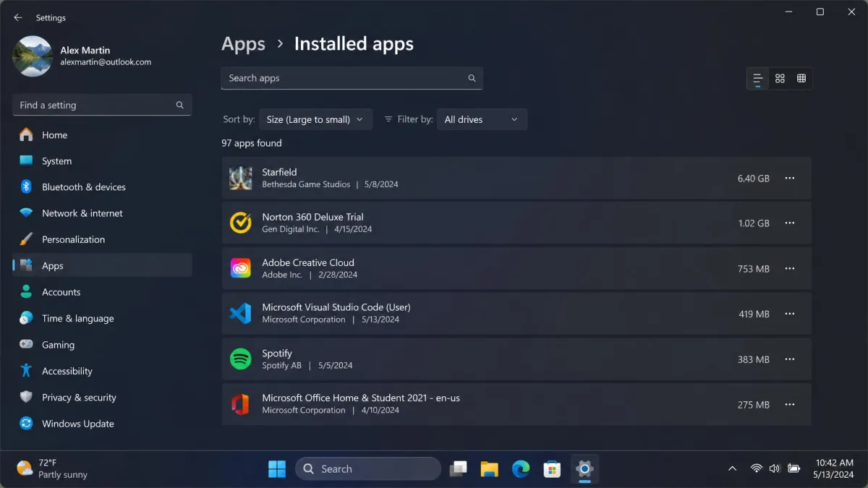Viewport: 868px width, 488px height.
Task: Open Microsoft Store from taskbar
Action: [x=553, y=468]
